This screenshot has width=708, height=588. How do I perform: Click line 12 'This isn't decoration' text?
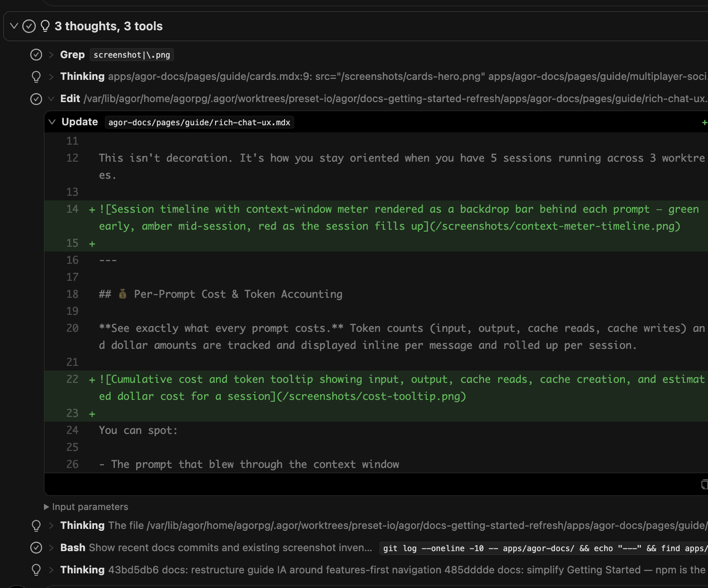click(402, 166)
